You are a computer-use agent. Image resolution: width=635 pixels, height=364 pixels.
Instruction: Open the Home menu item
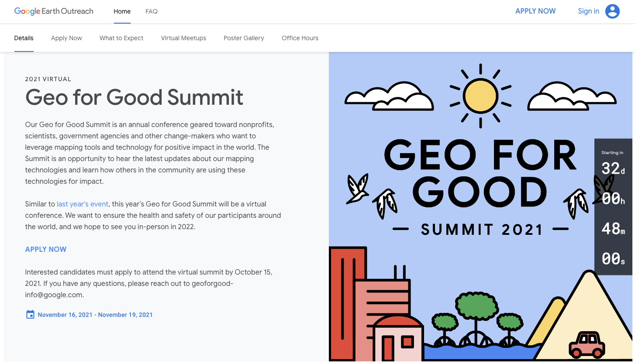click(122, 11)
